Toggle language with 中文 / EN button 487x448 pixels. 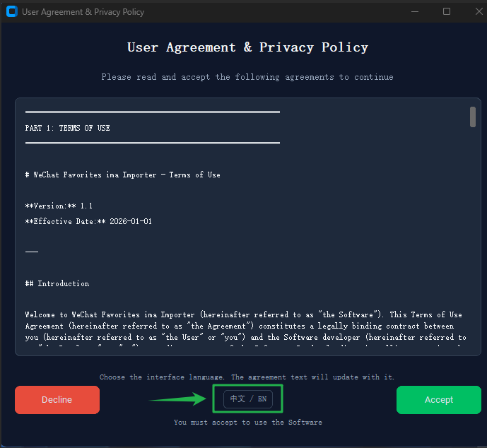point(248,399)
